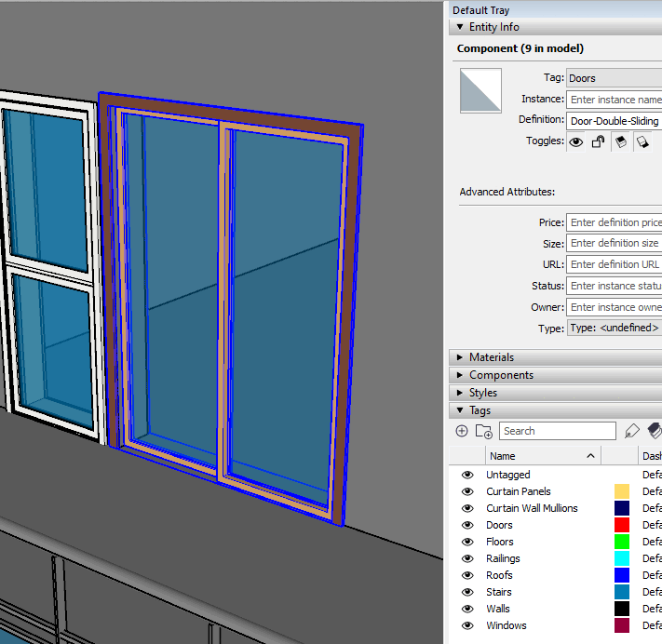
Task: Toggle visibility of the Roofs tag
Action: [x=467, y=575]
